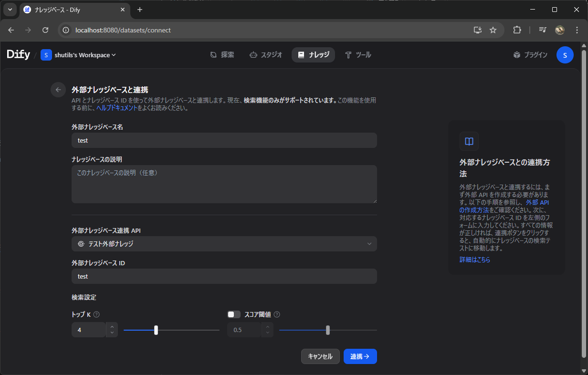The height and width of the screenshot is (375, 588).
Task: Click the ナレッジベースの説明 text area
Action: pos(224,184)
